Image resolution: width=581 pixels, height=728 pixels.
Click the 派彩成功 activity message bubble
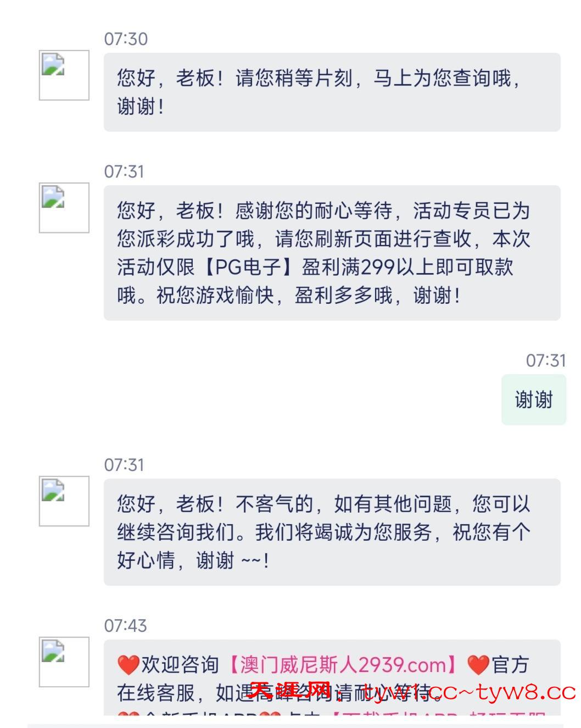[332, 253]
